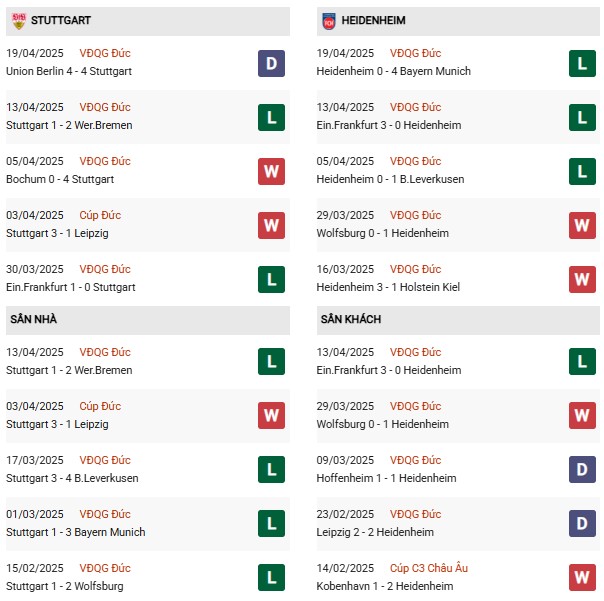This screenshot has width=604, height=601.
Task: Click D badge for Hoffenheim 1 - 1 Heidenheim
Action: coord(583,470)
